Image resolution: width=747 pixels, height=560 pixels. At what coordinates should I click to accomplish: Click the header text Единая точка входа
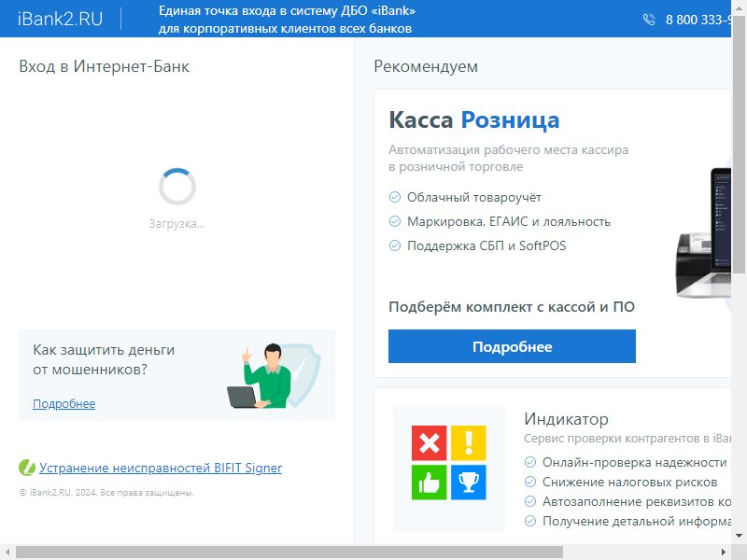(287, 20)
